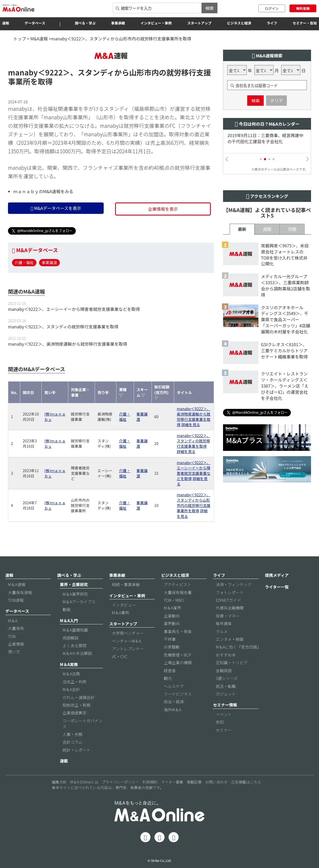Sort table by スキーム column arrow
Screen dimensions: 319x868
click(143, 395)
